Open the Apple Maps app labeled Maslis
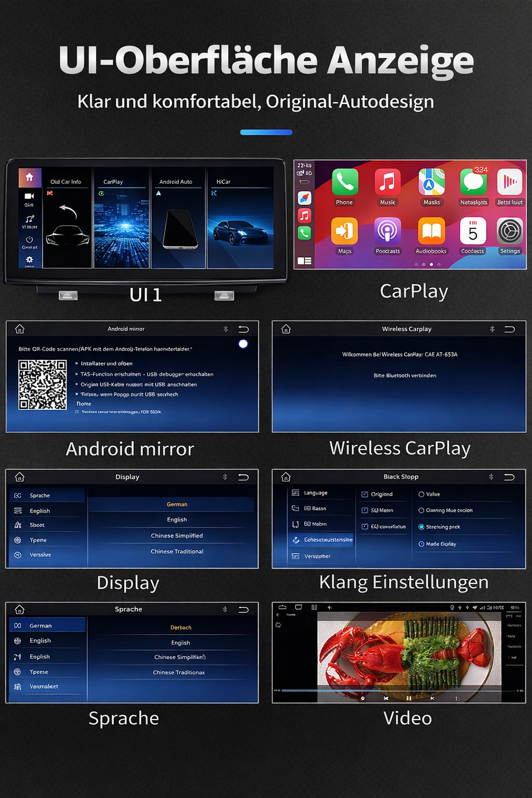This screenshot has height=798, width=532. coord(431,182)
